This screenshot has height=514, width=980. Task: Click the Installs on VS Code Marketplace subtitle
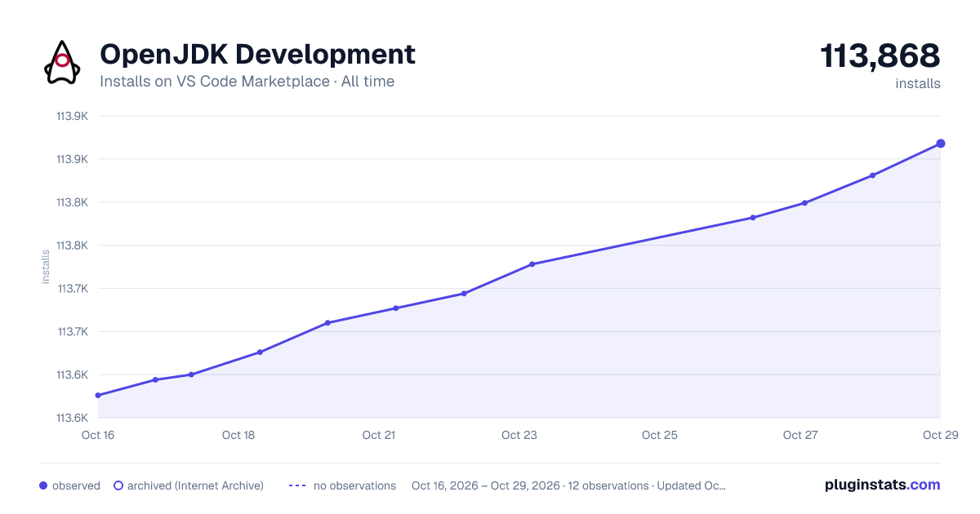(247, 82)
